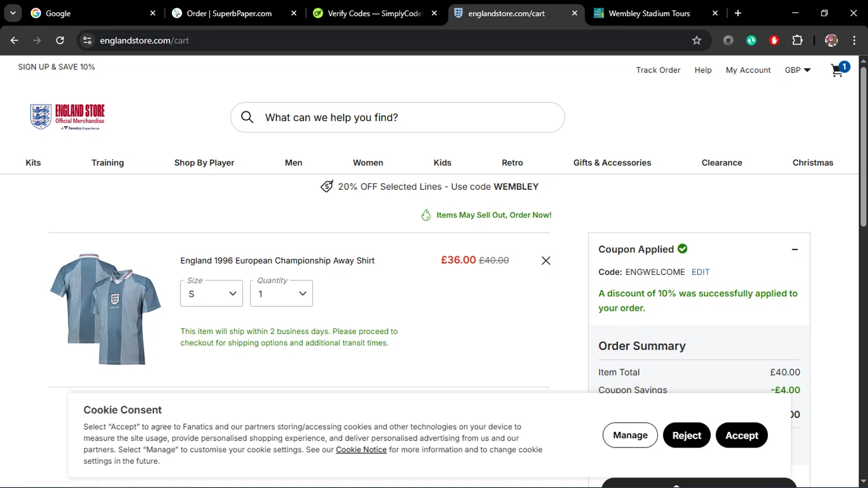Open the Kids menu
The width and height of the screenshot is (868, 488).
[442, 163]
